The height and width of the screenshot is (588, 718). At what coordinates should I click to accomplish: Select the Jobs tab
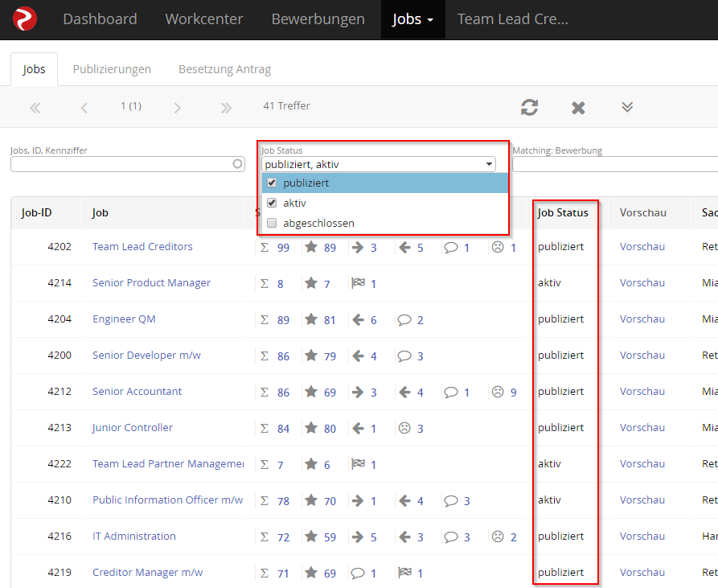[x=34, y=69]
